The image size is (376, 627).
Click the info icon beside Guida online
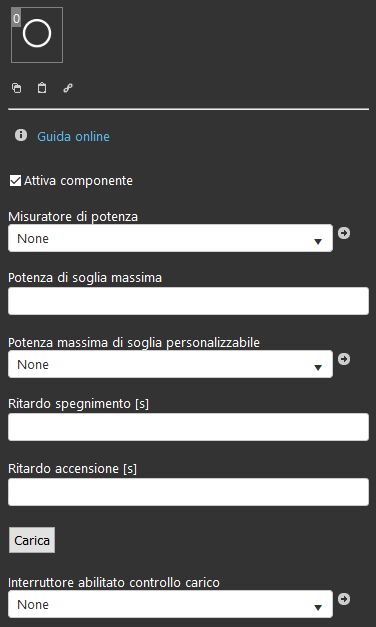(21, 135)
